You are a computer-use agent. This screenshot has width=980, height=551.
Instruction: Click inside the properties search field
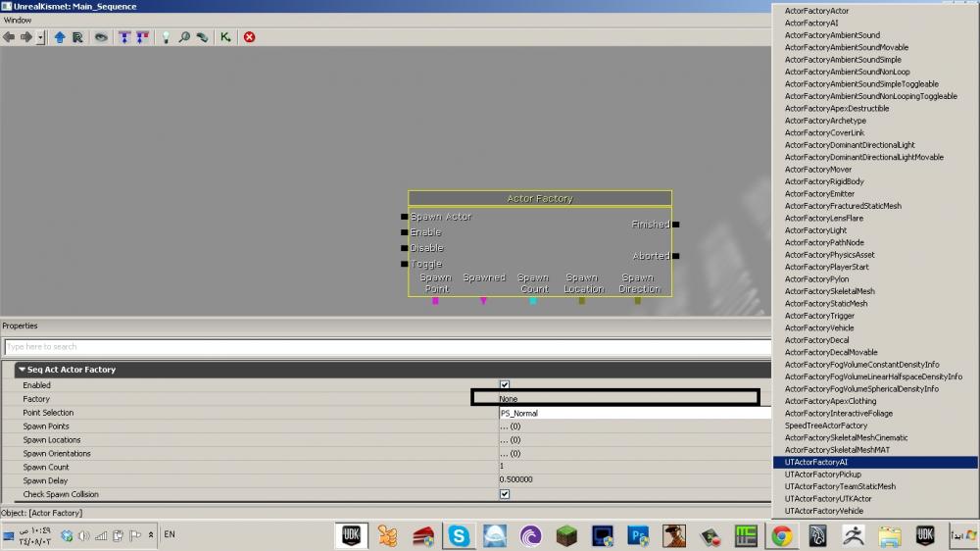click(x=387, y=346)
